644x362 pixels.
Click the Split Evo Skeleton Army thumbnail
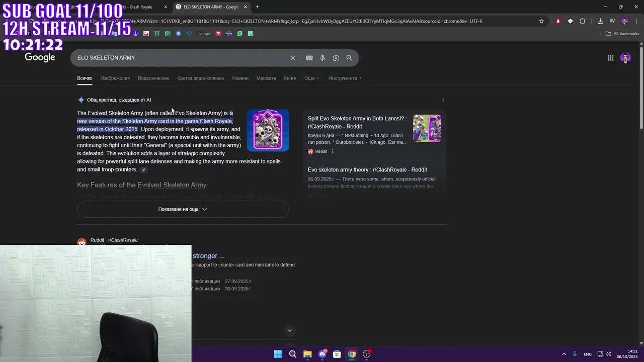[x=427, y=129]
